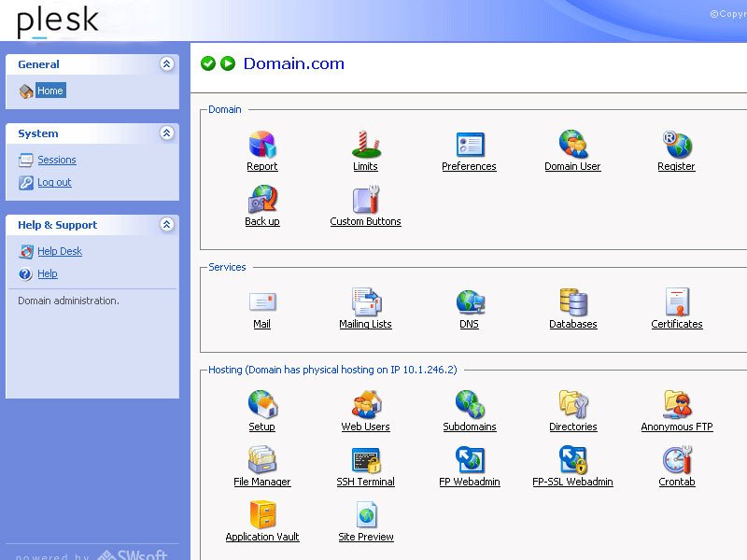
Task: Click the SSH Terminal text link
Action: pyautogui.click(x=365, y=482)
